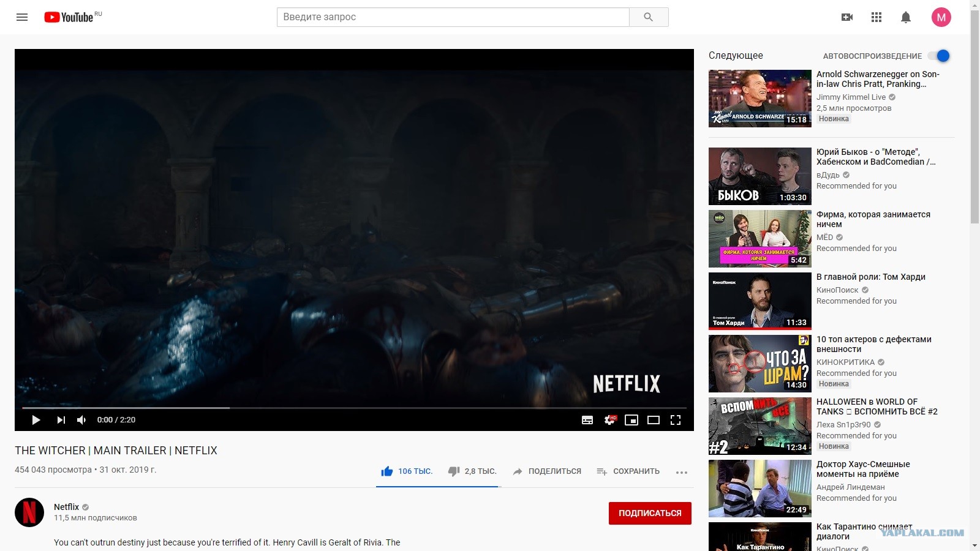Screen dimensions: 980x551
Task: Click the search magnifier button
Action: click(x=649, y=17)
